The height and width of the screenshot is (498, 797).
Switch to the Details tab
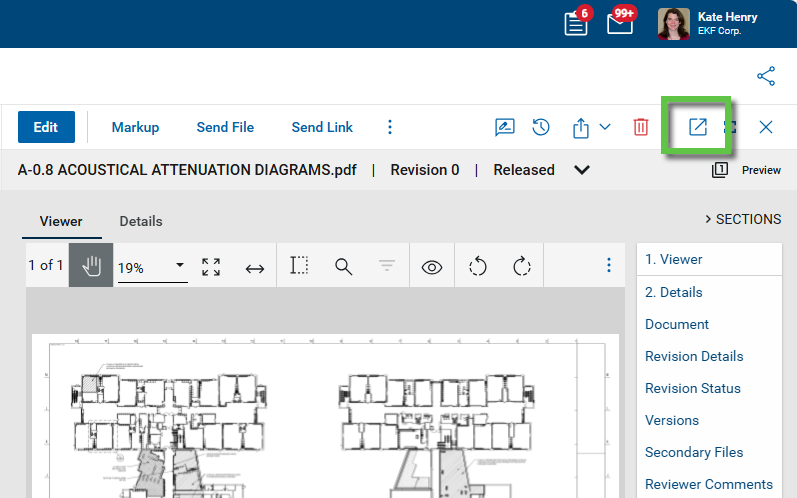[x=141, y=221]
